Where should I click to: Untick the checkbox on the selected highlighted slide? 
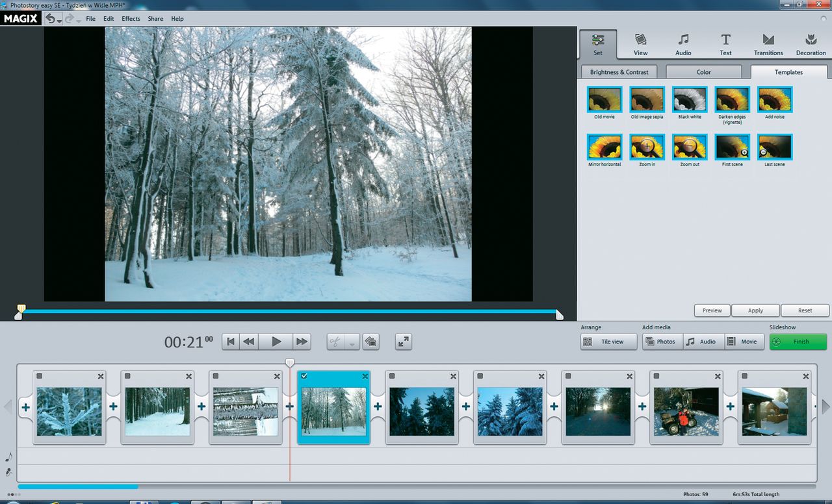click(304, 376)
